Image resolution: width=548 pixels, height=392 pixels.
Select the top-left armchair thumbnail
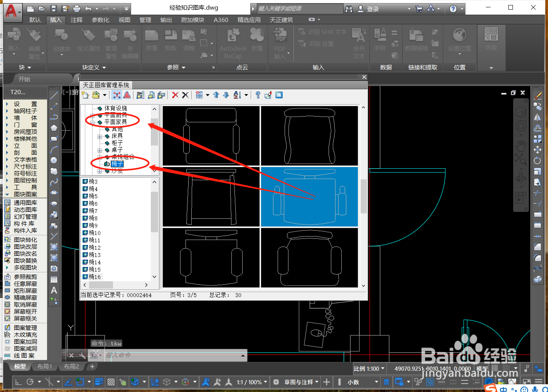tap(211, 136)
